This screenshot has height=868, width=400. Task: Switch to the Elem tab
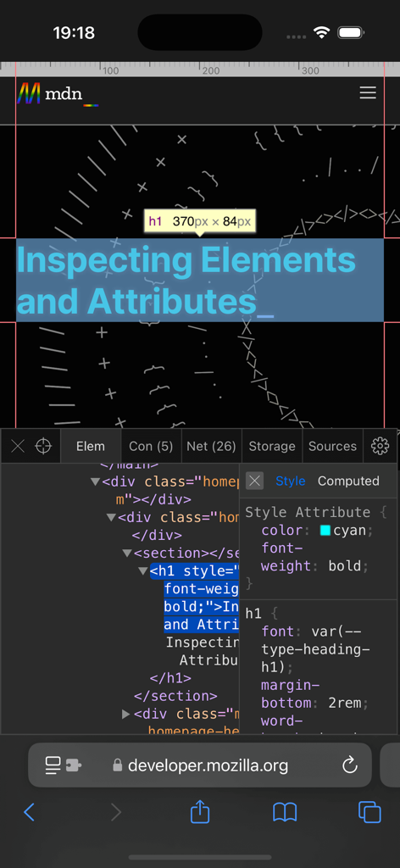[x=90, y=446]
